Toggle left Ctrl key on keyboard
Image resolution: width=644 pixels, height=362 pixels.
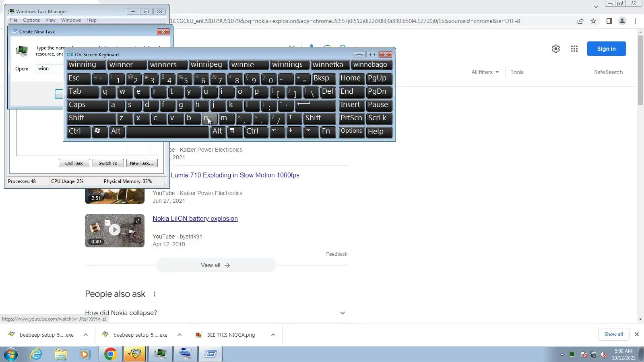click(x=79, y=132)
